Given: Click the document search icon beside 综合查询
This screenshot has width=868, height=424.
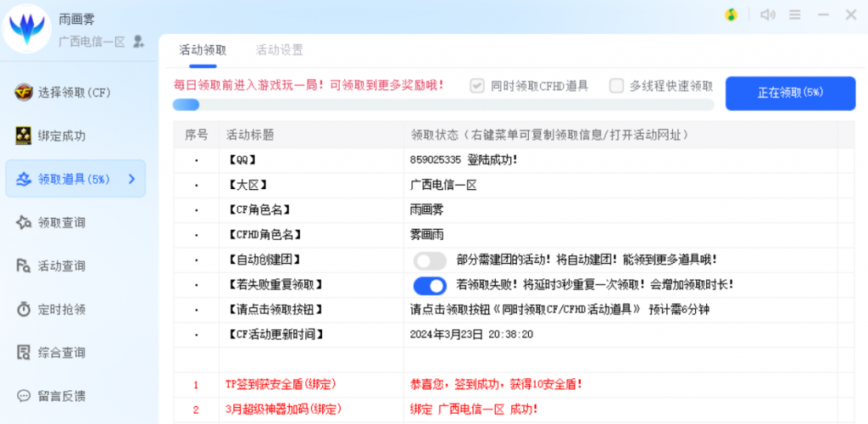Looking at the screenshot, I should 23,352.
